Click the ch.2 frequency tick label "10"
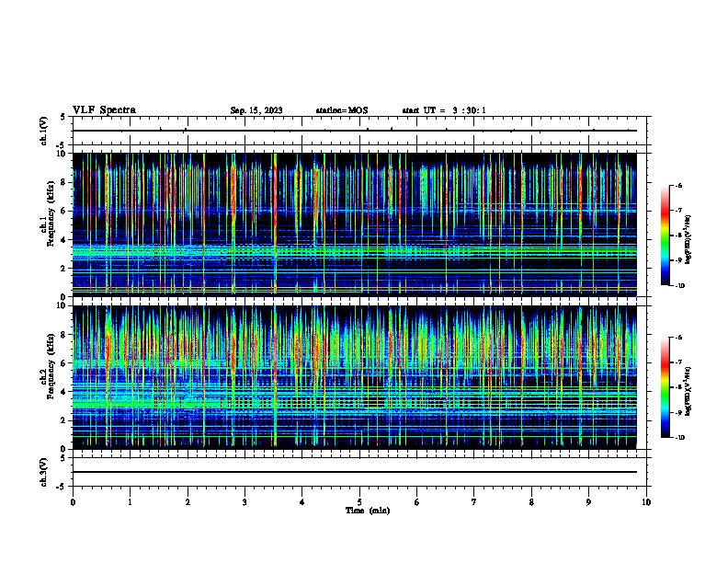Screen dimensions: 728x563 (63, 305)
